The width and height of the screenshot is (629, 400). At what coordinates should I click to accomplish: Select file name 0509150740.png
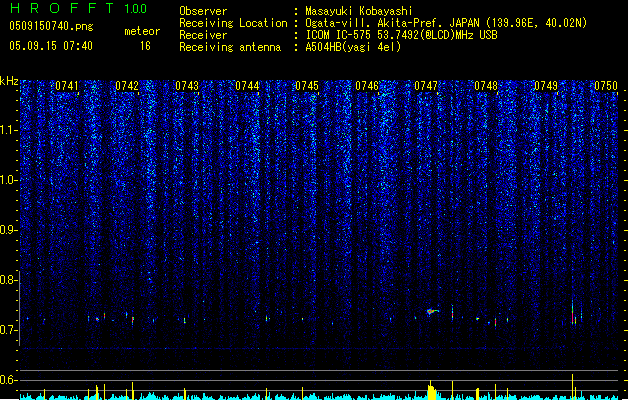point(51,26)
